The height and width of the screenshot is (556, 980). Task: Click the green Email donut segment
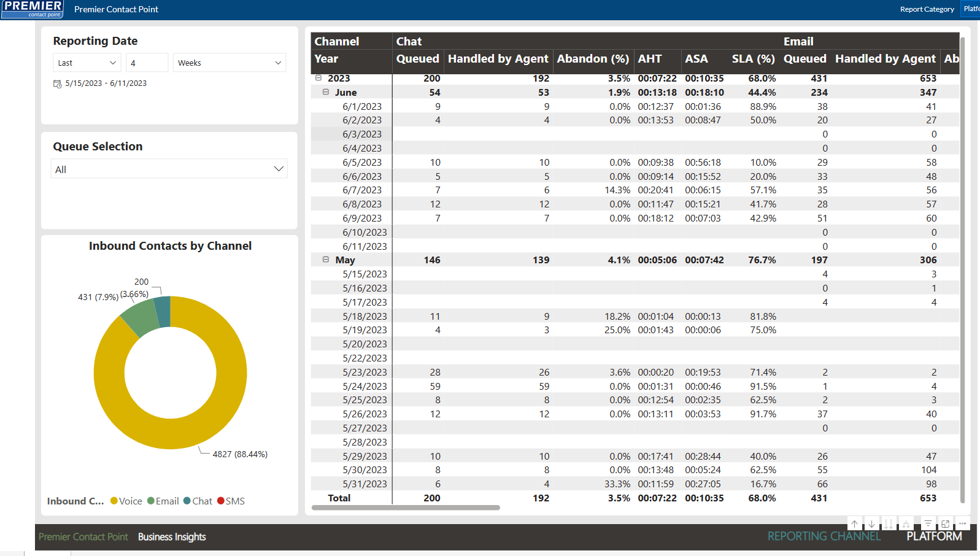(x=141, y=317)
